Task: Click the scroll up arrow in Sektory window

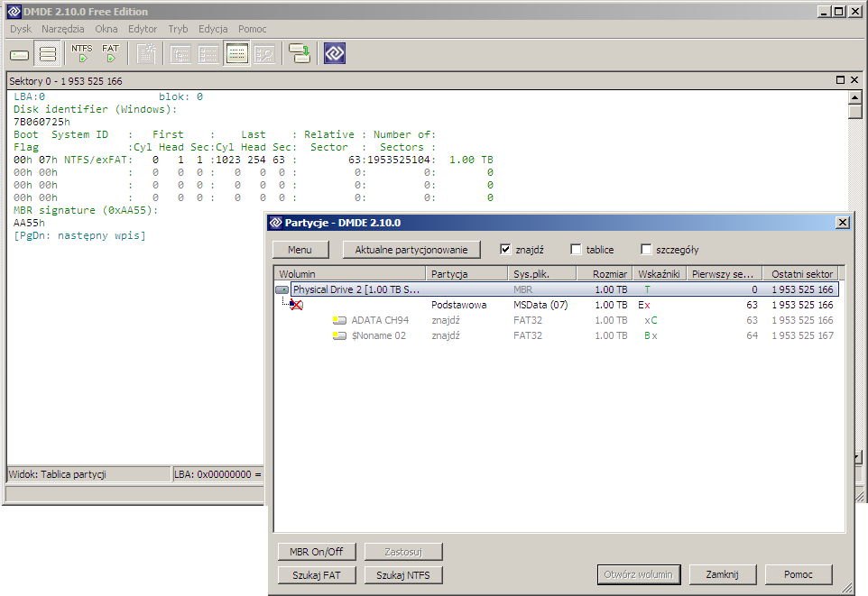Action: (x=854, y=97)
